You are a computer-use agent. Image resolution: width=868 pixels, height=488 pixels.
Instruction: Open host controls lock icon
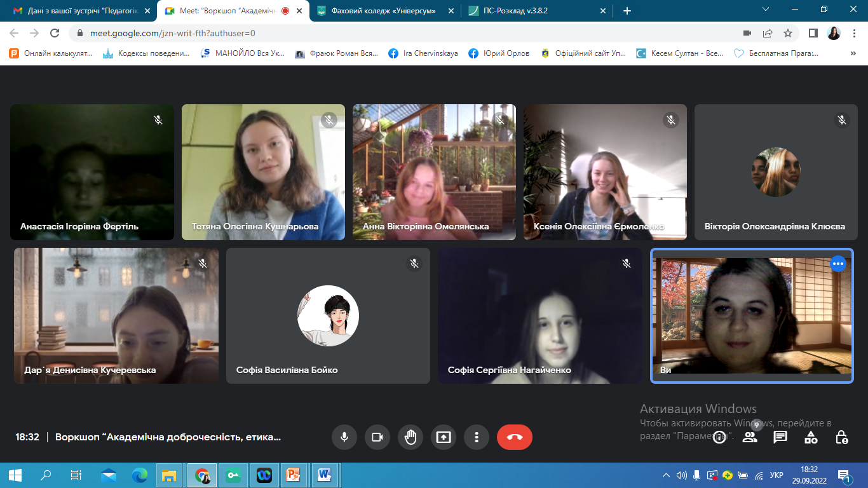[841, 437]
